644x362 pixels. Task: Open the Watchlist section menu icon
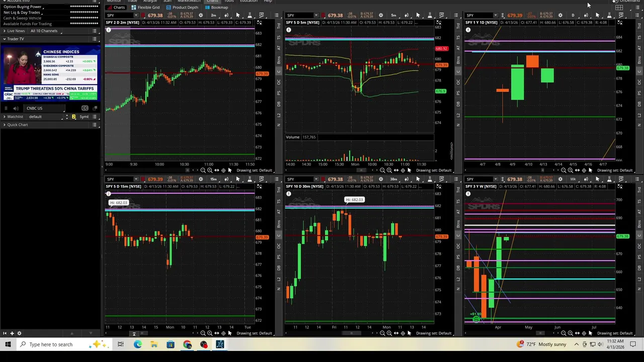[x=95, y=117]
